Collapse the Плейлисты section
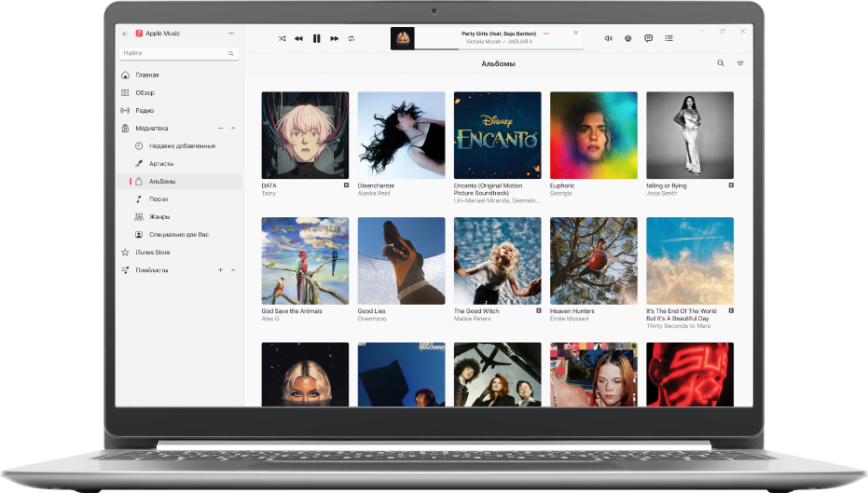Screen dimensions: 868x493 point(233,270)
